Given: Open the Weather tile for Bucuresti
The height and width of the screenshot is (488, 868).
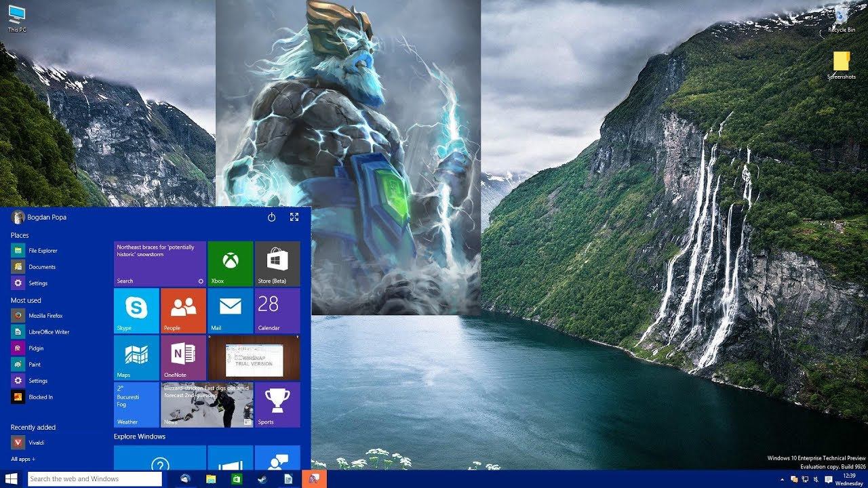Looking at the screenshot, I should coord(136,405).
